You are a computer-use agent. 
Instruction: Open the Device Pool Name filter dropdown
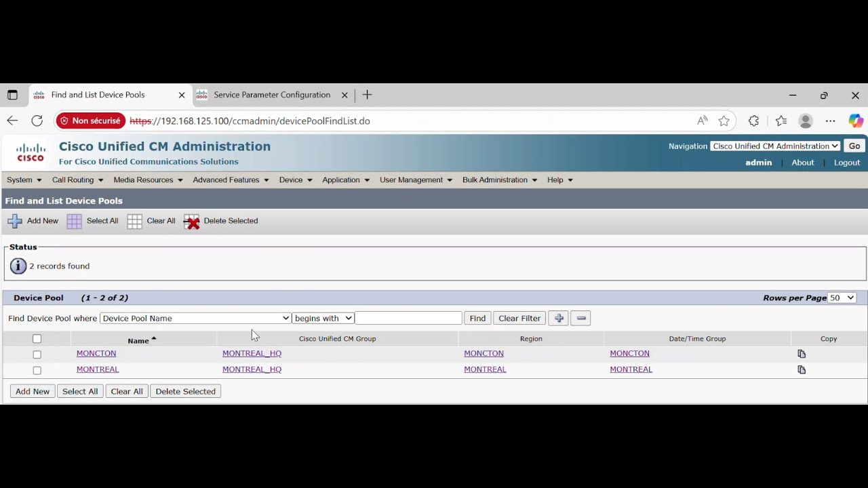[195, 319]
